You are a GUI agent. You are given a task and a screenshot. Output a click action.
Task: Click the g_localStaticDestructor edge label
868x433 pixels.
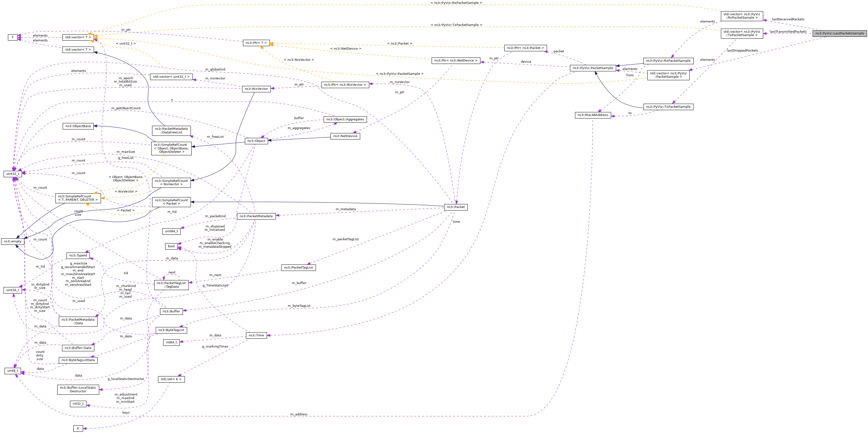click(x=126, y=379)
